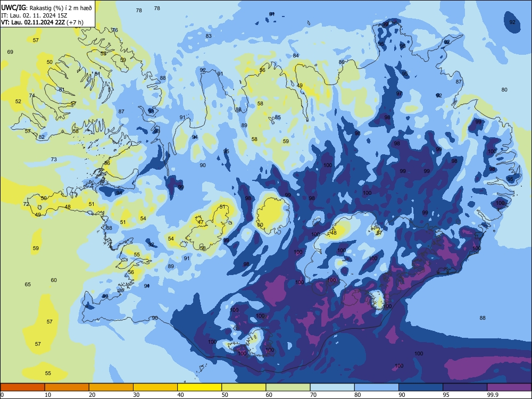The image size is (532, 399).
Task: Click the map value '52'
Action: 18,102
